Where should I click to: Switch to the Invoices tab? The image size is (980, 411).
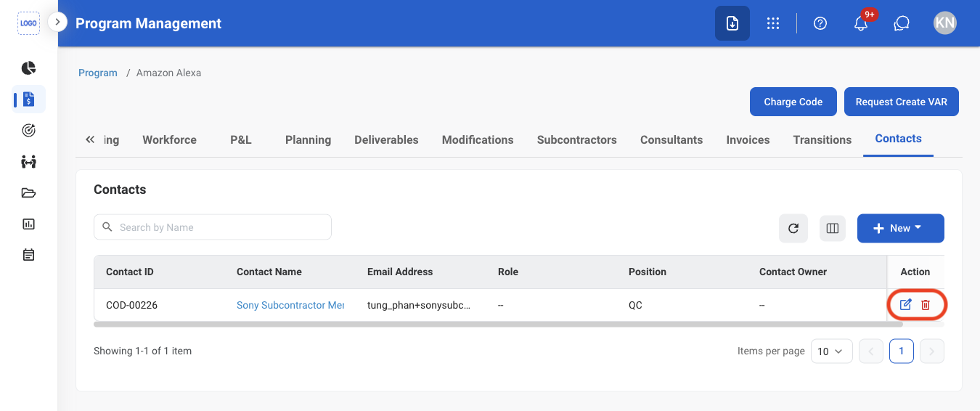click(x=748, y=140)
